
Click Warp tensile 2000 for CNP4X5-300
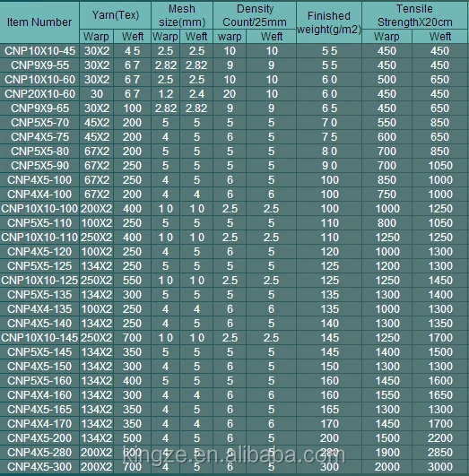click(x=387, y=467)
